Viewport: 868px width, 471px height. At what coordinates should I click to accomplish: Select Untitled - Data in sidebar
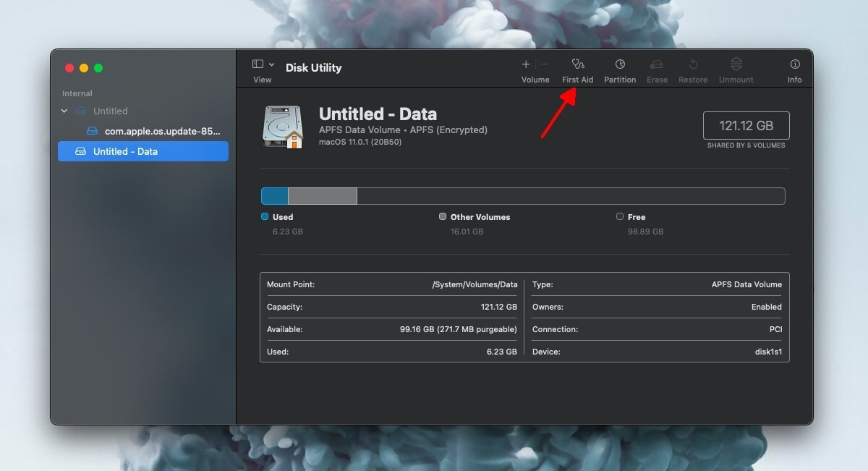click(125, 151)
